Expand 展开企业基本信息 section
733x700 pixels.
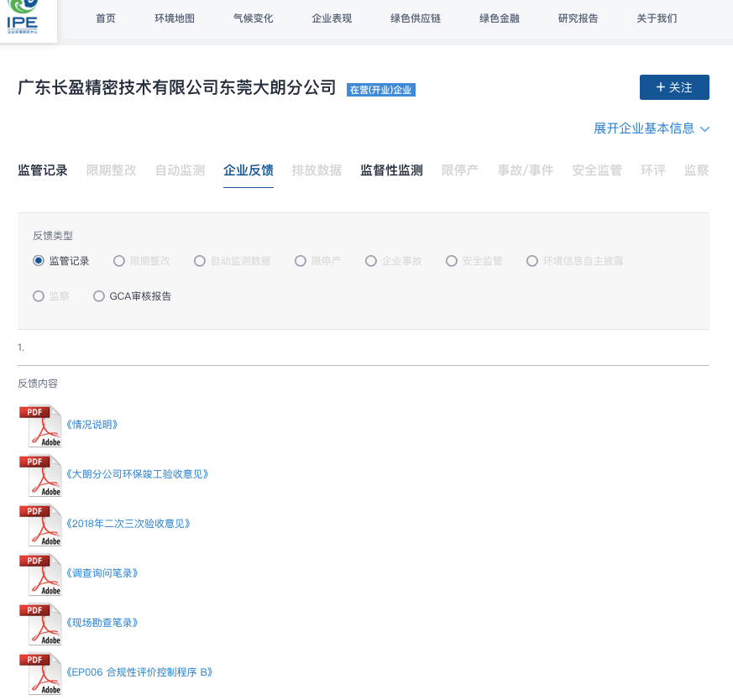tap(652, 128)
